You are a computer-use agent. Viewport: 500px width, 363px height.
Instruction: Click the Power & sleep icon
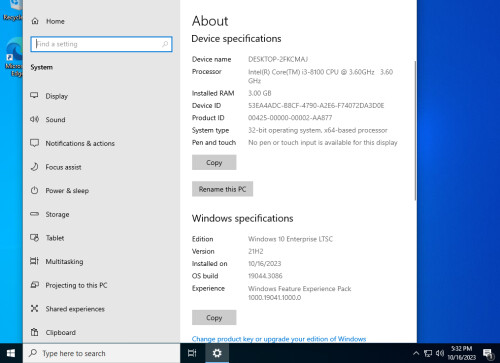34,190
